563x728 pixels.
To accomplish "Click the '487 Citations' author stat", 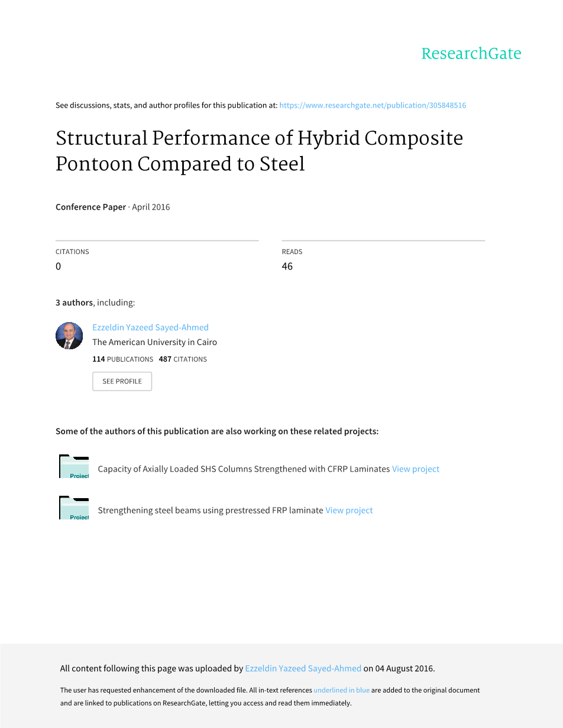I will [183, 359].
